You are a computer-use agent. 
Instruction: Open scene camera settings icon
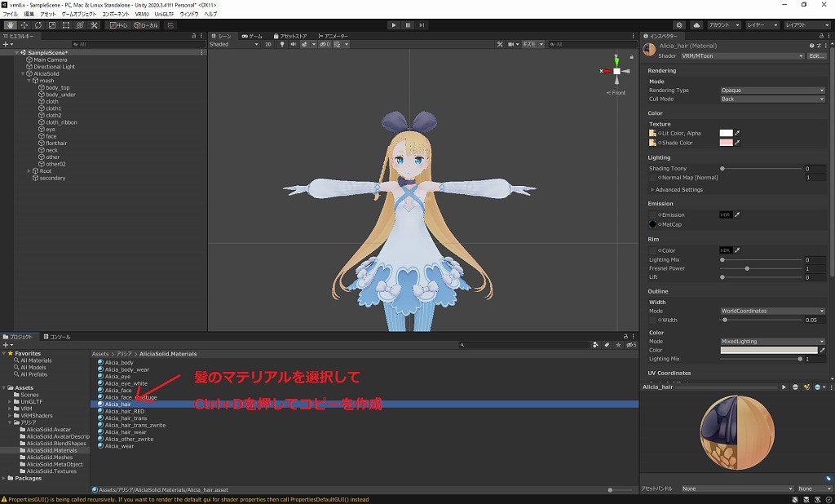point(511,44)
